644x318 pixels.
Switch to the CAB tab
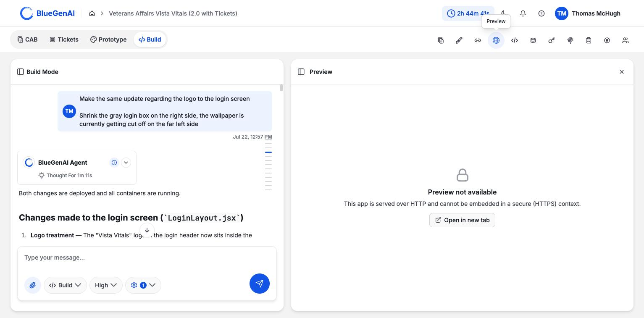(27, 39)
